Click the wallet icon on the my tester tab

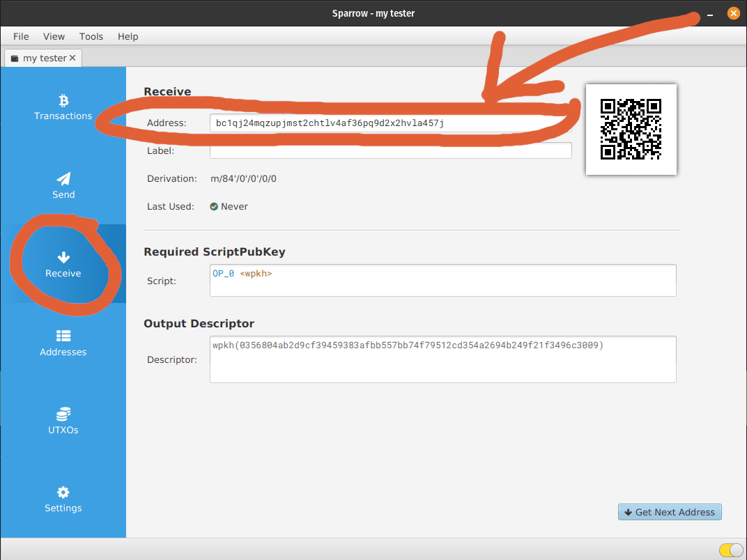pyautogui.click(x=14, y=59)
